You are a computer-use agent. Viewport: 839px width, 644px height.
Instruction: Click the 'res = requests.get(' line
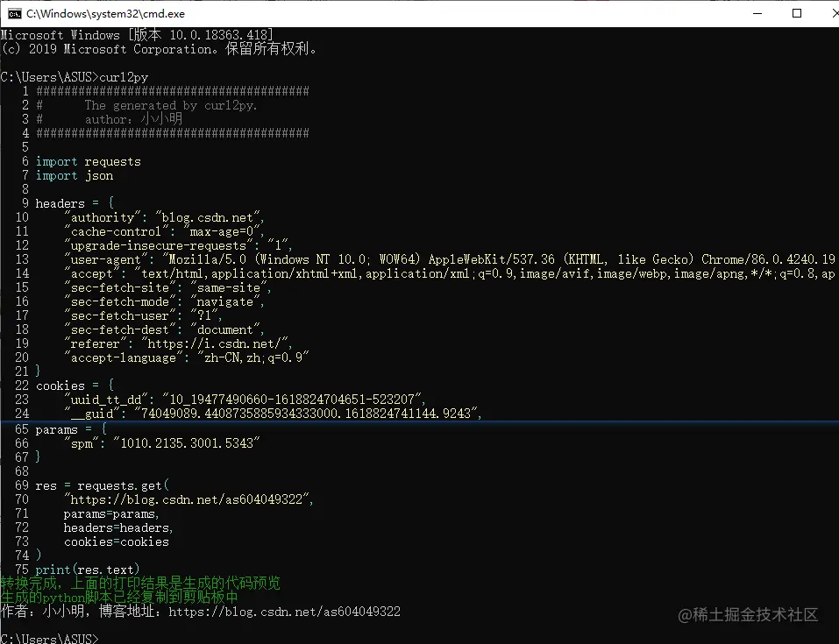coord(103,485)
